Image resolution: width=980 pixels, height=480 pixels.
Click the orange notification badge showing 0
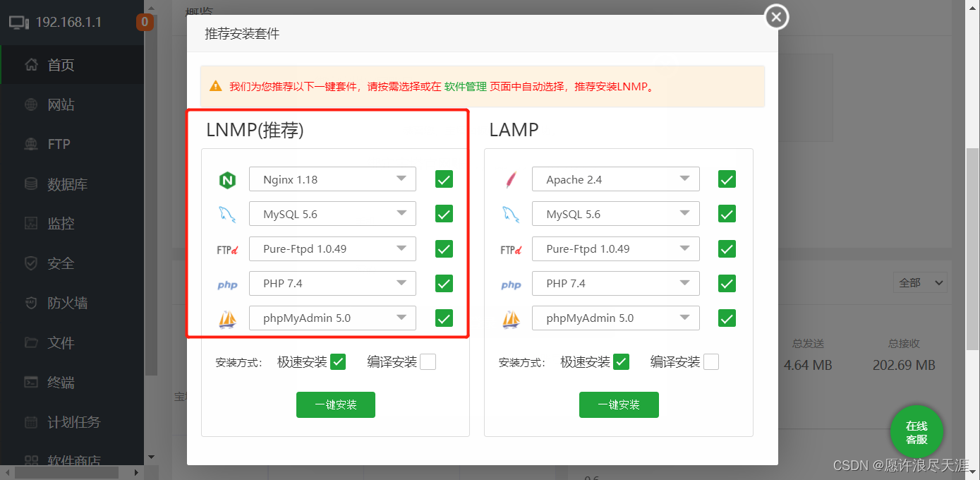145,22
